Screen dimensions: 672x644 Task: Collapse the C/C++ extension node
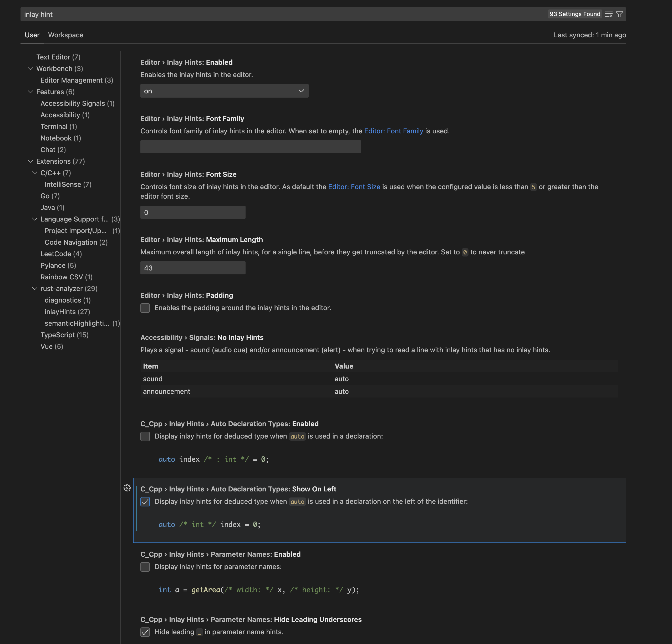click(x=35, y=173)
